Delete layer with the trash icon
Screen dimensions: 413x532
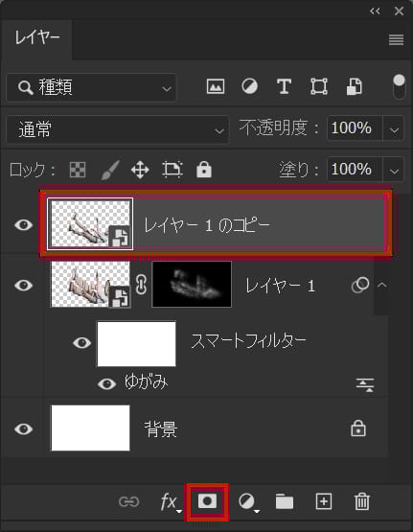362,501
